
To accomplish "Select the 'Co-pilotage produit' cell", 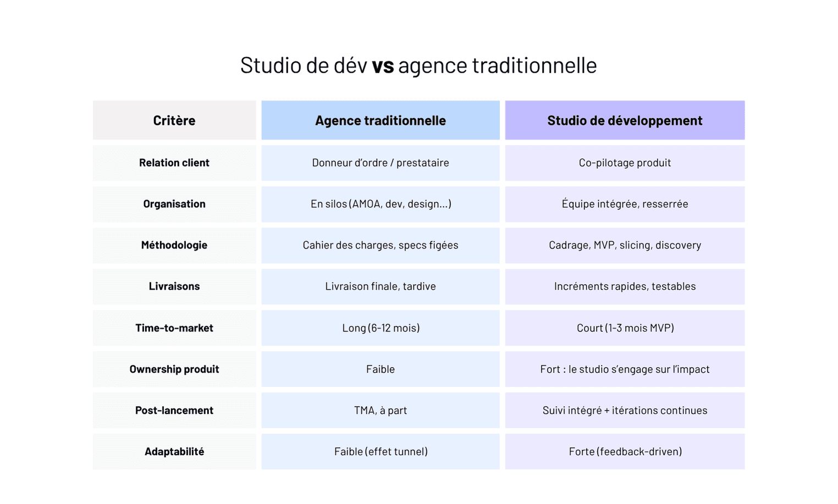I will click(x=624, y=163).
